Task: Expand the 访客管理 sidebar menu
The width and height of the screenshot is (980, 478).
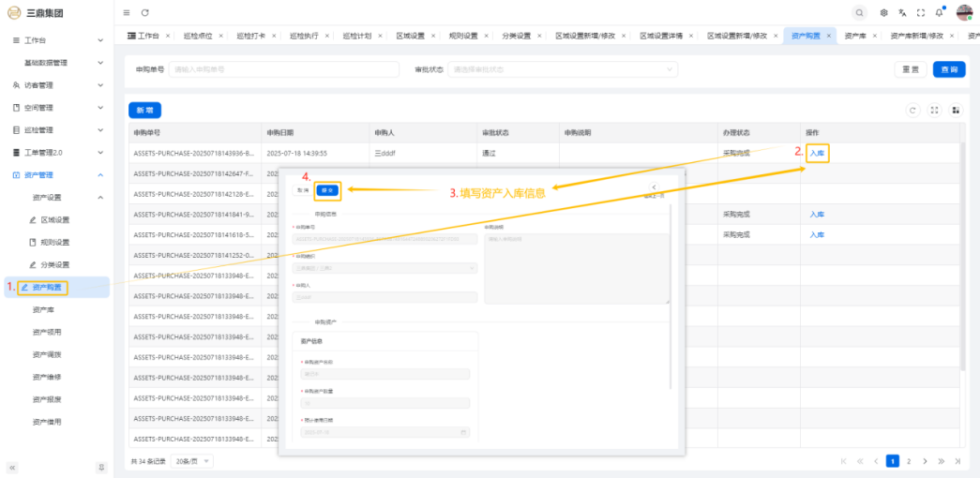Action: tap(56, 85)
